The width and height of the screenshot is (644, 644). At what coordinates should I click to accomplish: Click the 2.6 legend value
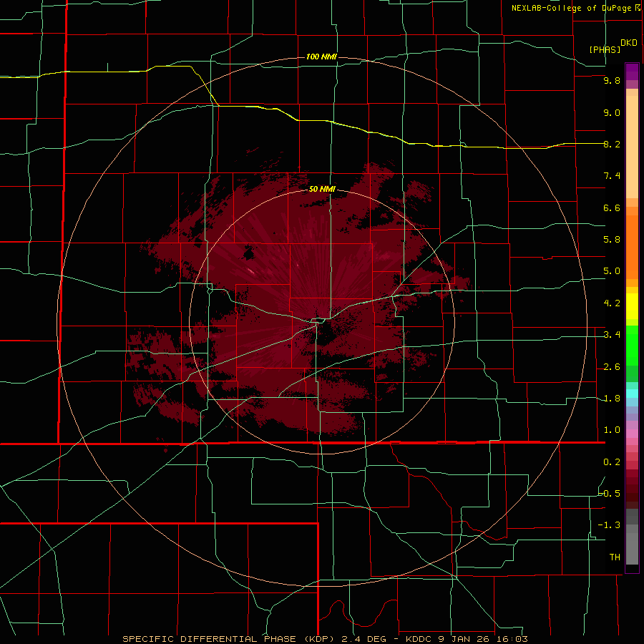pyautogui.click(x=612, y=367)
